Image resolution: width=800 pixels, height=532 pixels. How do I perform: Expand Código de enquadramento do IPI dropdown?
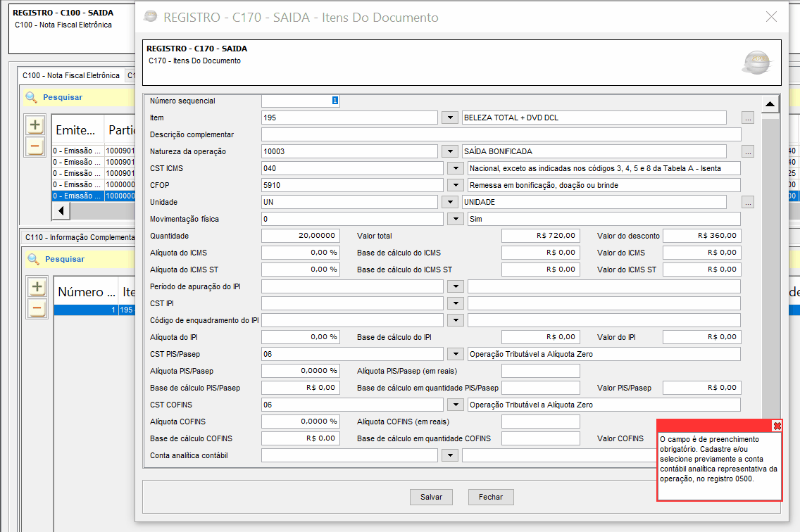(x=456, y=320)
